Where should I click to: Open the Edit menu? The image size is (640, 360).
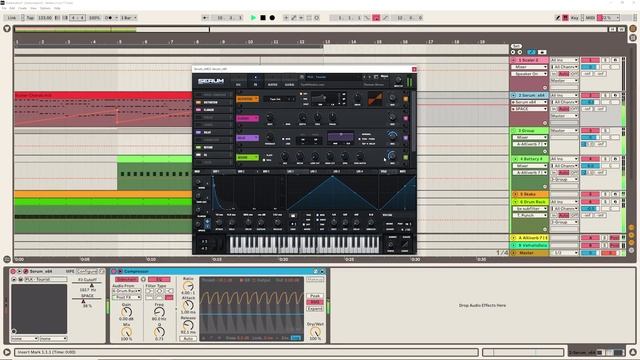point(12,8)
